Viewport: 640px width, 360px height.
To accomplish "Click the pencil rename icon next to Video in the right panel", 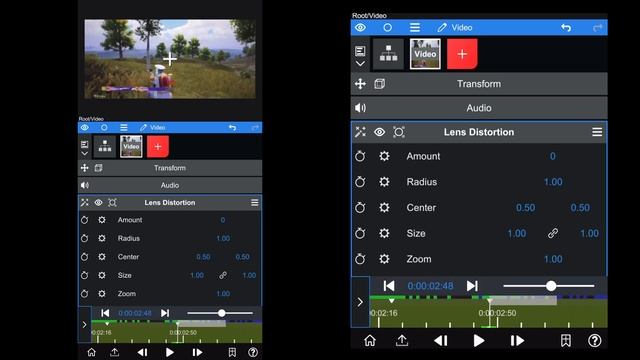I will [x=442, y=27].
